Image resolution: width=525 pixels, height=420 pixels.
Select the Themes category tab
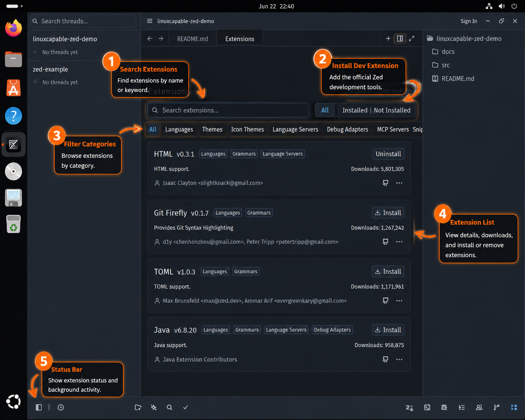[212, 130]
